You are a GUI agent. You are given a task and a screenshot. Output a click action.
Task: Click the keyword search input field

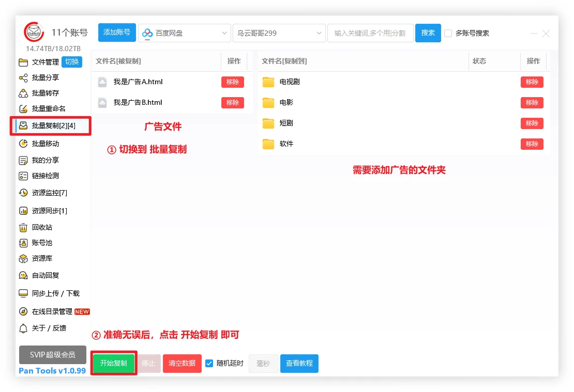[x=370, y=33]
